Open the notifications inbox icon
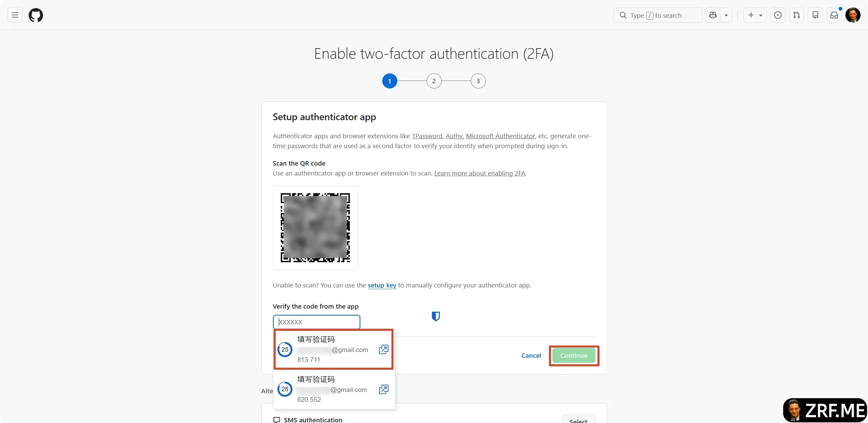Screen dimensions: 868x423 (x=834, y=15)
